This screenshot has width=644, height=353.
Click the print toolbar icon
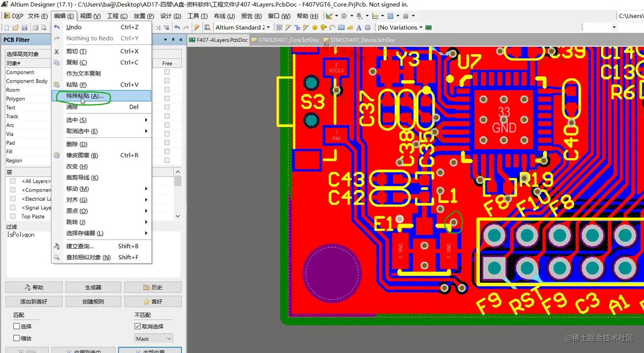click(x=35, y=28)
